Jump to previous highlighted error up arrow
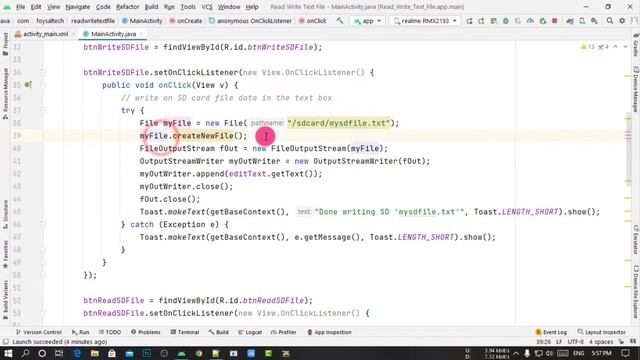This screenshot has width=640, height=360. 616,47
